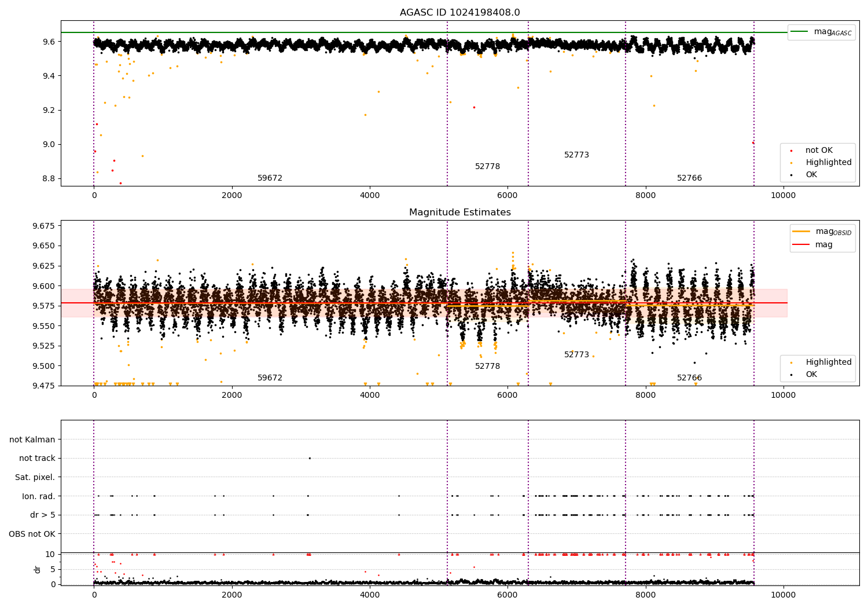Image resolution: width=868 pixels, height=608 pixels.
Task: Click dr axis tick 10 in bottom panel
Action: (50, 554)
